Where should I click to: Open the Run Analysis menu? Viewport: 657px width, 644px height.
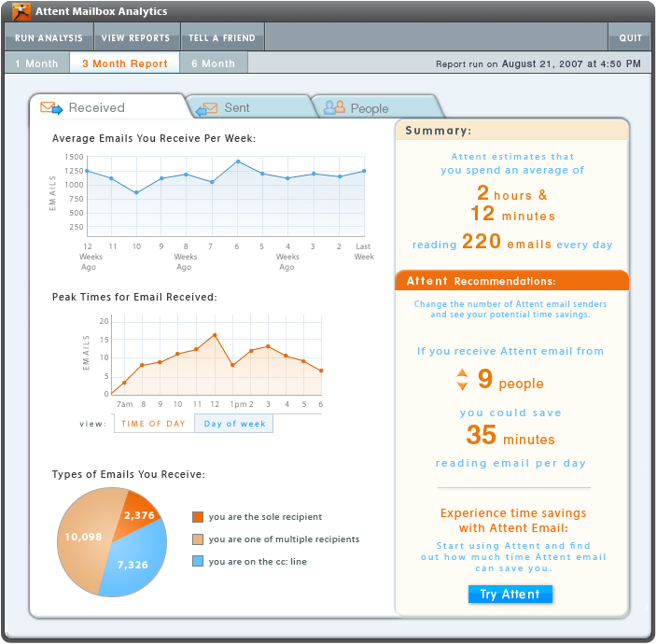pos(49,37)
